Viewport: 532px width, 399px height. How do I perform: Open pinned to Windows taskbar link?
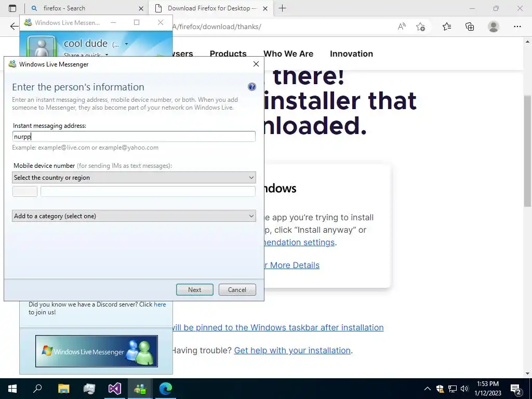pyautogui.click(x=278, y=327)
